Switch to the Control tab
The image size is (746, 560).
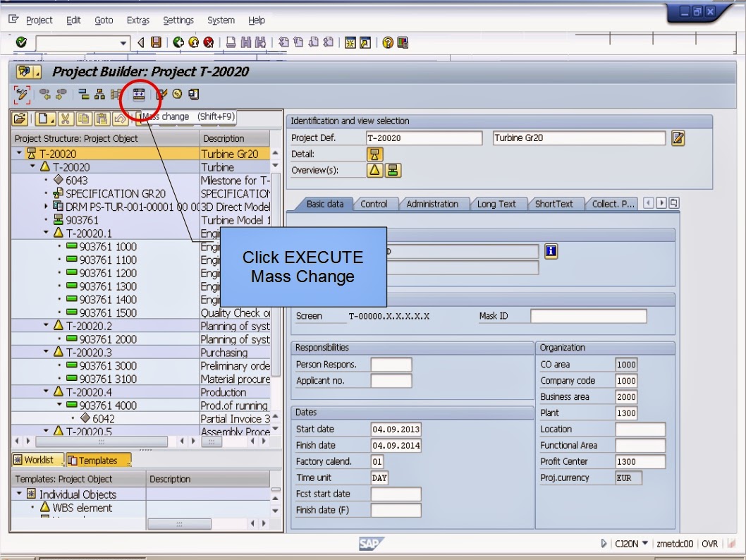[375, 204]
